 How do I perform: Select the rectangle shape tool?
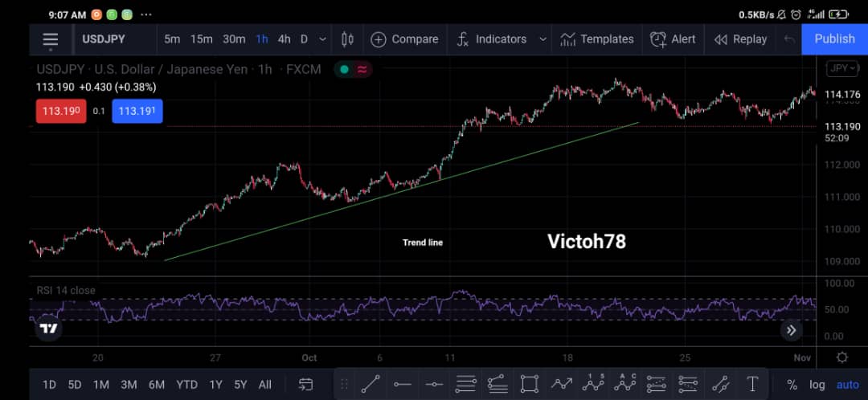(530, 384)
